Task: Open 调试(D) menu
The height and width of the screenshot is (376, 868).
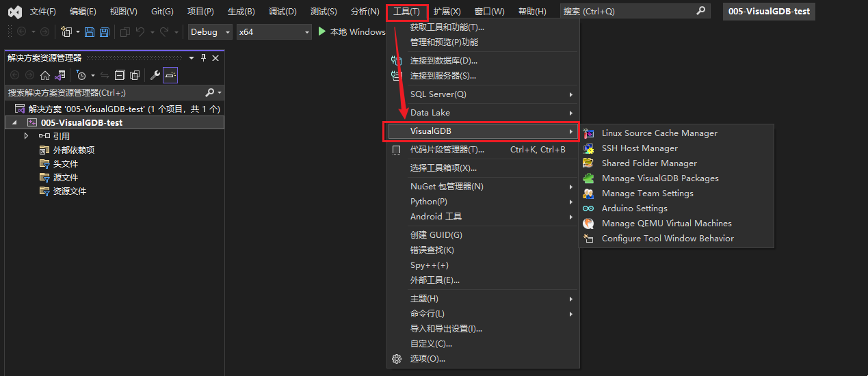Action: tap(282, 12)
